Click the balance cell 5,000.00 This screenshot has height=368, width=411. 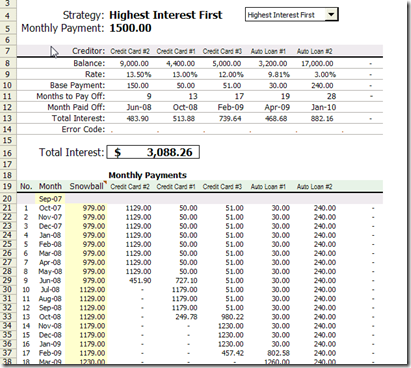tap(227, 63)
